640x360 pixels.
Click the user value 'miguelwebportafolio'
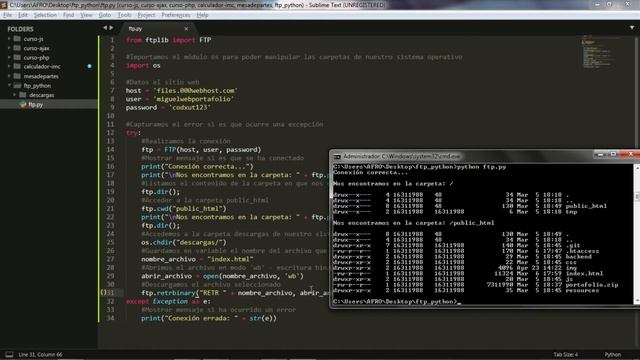[193, 99]
